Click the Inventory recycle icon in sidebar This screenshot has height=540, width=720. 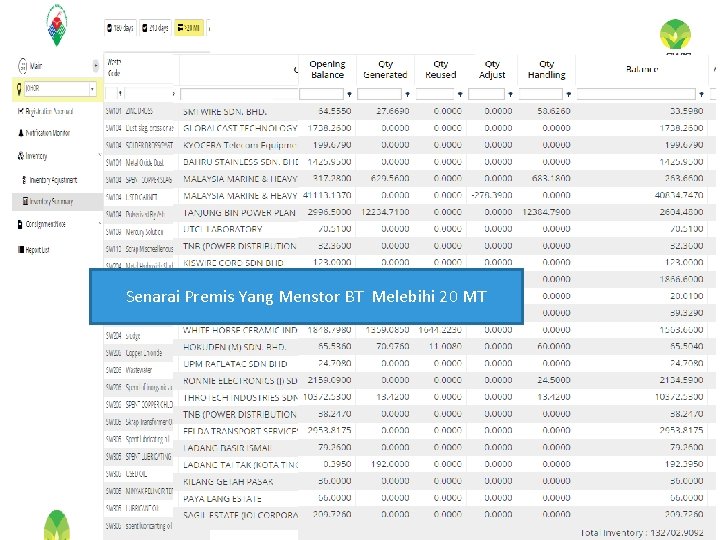coord(21,156)
